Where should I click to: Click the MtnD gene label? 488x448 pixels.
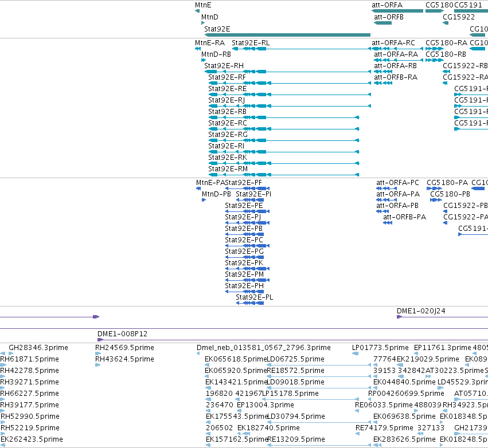(x=210, y=17)
